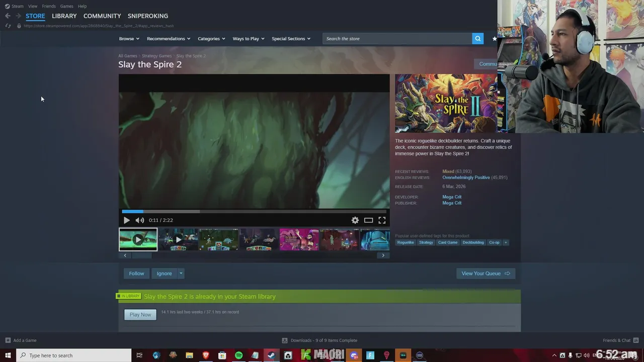Open Friends & Chat
Image resolution: width=644 pixels, height=362 pixels.
(x=620, y=340)
